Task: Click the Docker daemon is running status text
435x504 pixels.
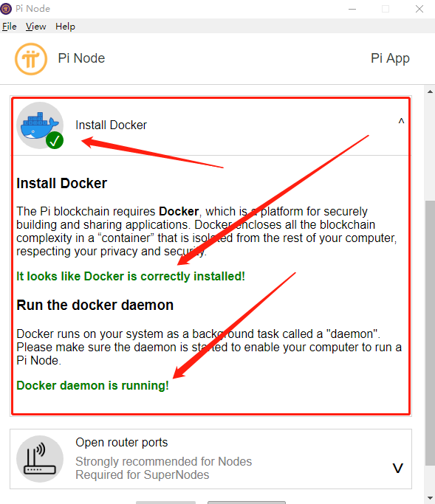Action: coord(92,385)
